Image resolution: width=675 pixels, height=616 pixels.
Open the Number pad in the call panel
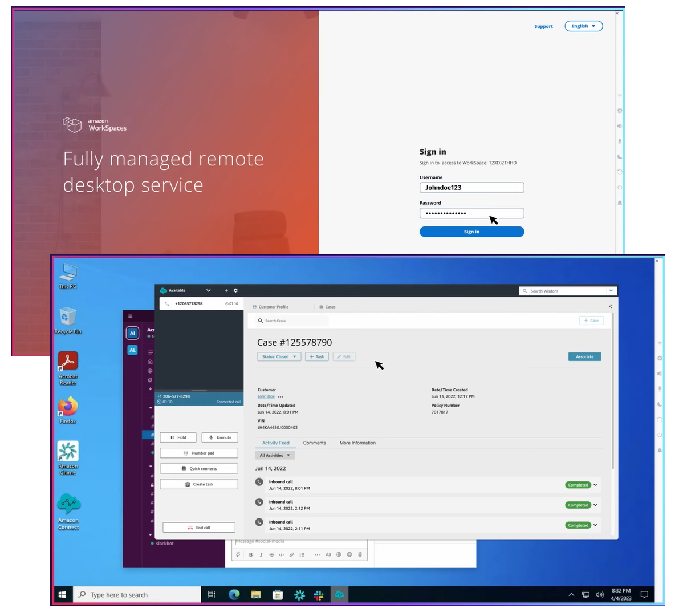[198, 452]
